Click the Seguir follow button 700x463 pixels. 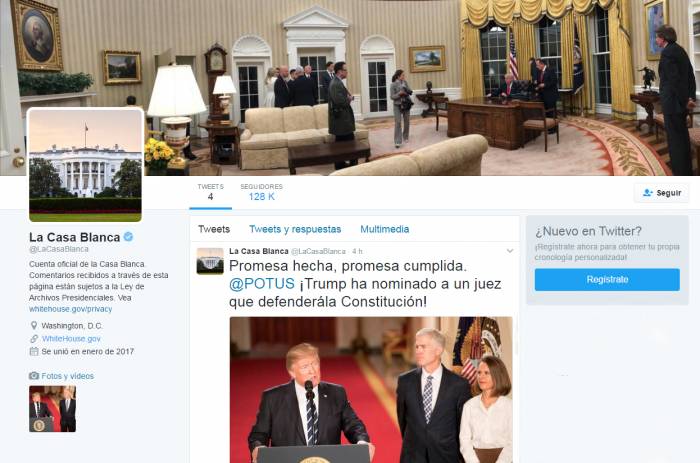662,193
